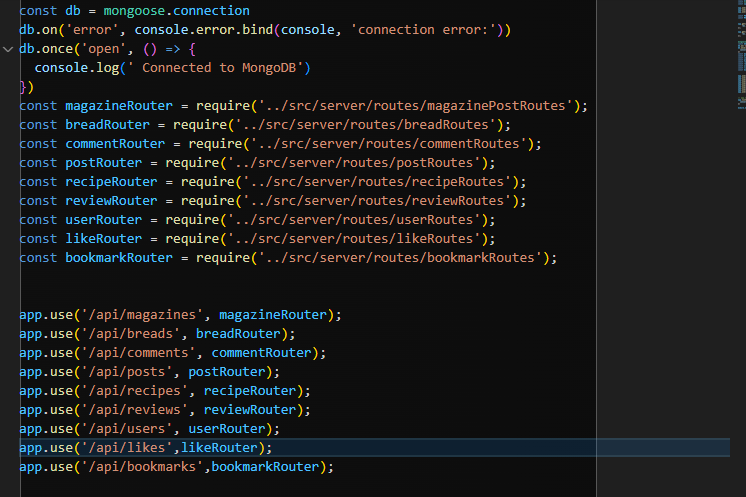
Task: Click the '../src/server/routes/magazinePostRoutes' path string
Action: click(x=415, y=106)
